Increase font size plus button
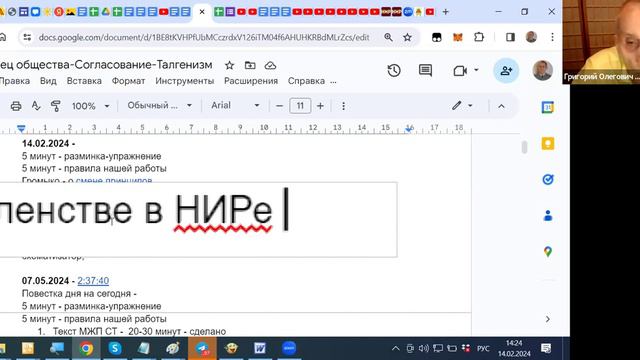The height and width of the screenshot is (360, 640). click(x=320, y=106)
